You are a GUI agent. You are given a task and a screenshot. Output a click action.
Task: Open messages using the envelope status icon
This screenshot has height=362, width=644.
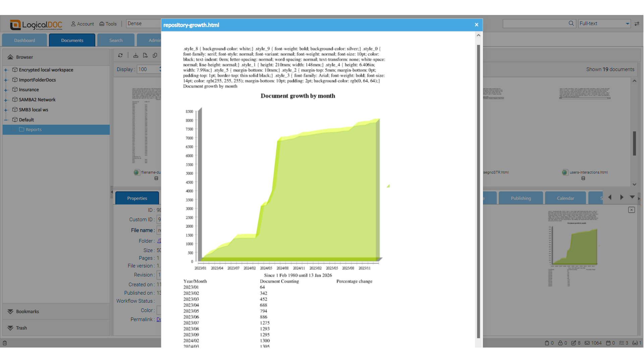[587, 343]
